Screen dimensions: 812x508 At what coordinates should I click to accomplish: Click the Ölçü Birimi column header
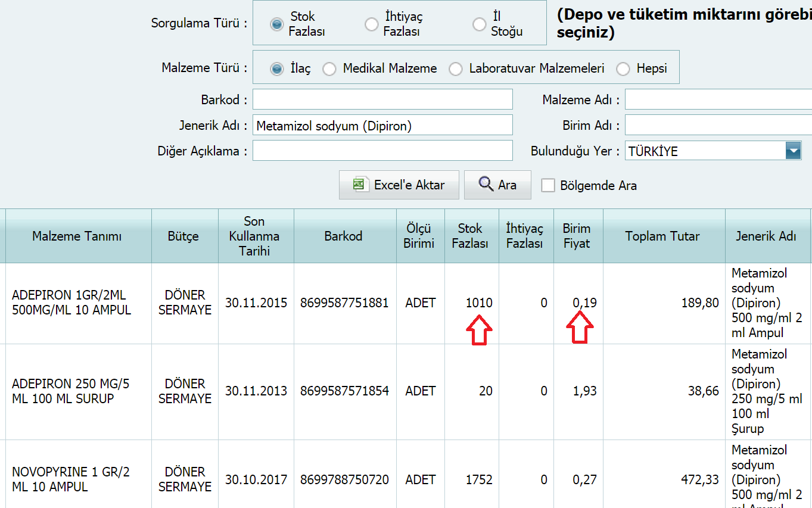[419, 236]
